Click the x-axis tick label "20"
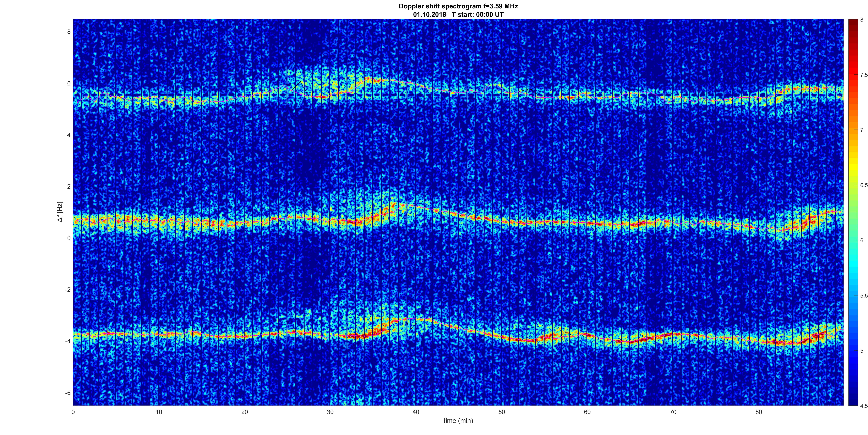 pos(245,412)
